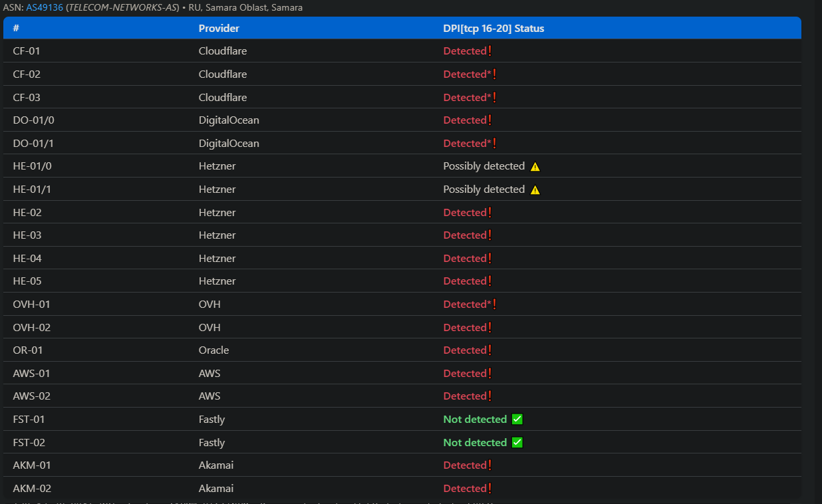
Task: Click 'TELECOM-NETWORKS-AS' network name text
Action: [122, 8]
